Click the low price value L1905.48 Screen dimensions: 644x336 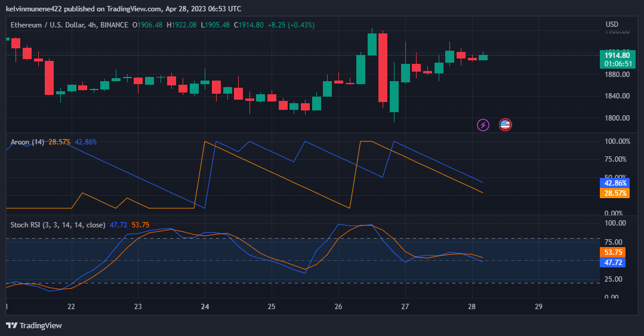pos(215,25)
